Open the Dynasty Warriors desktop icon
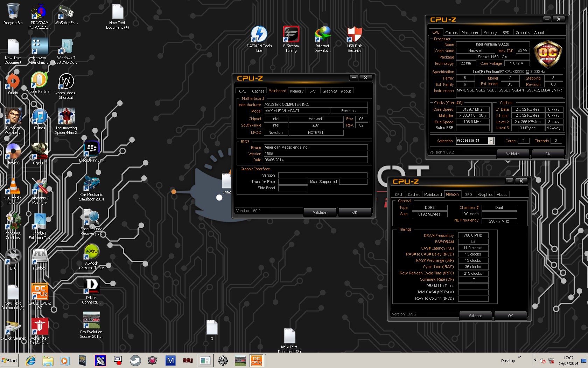Image resolution: width=588 pixels, height=368 pixels. pos(13,121)
